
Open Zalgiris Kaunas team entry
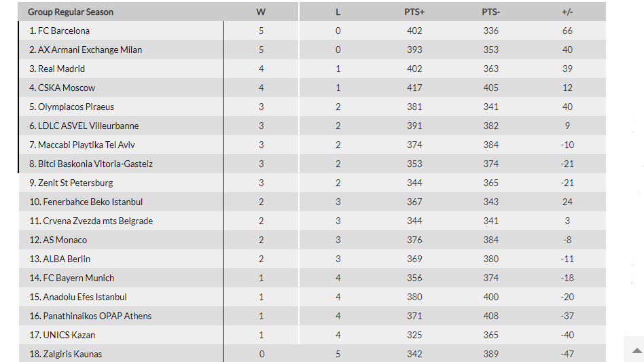(x=72, y=354)
